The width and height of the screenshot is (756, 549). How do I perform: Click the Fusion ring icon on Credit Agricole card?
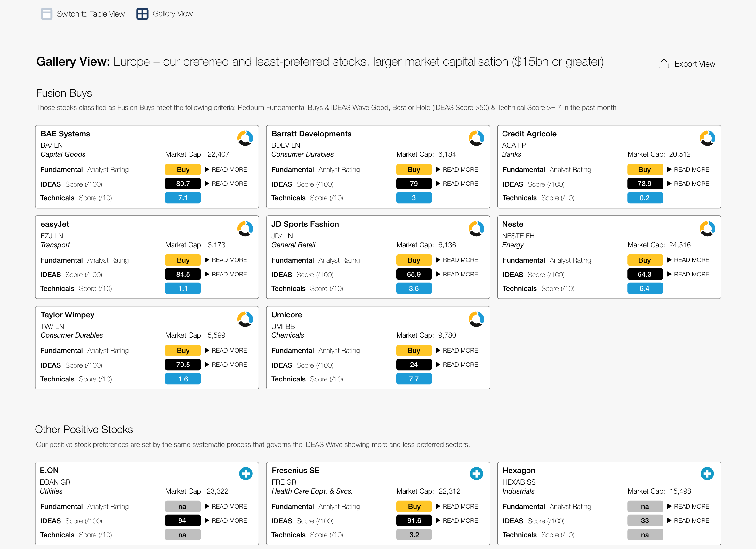(x=707, y=138)
